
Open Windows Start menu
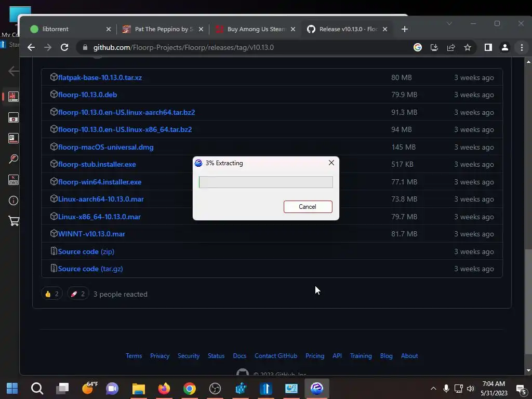click(12, 389)
